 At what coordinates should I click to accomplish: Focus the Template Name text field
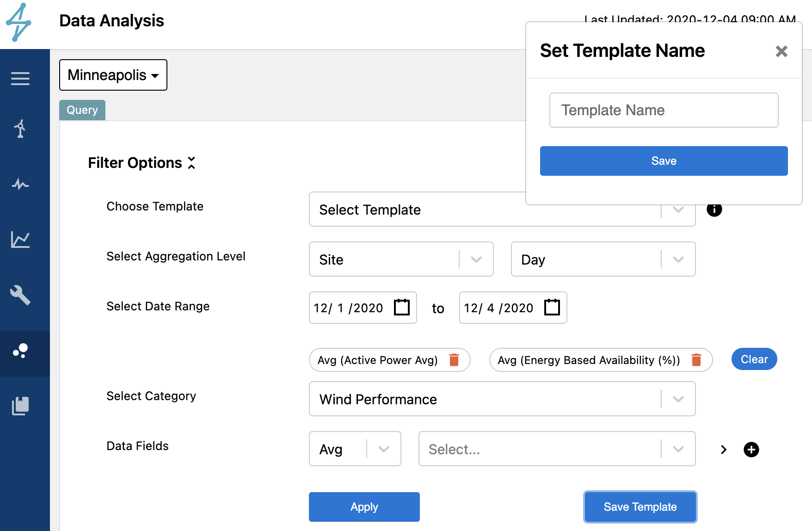click(664, 110)
